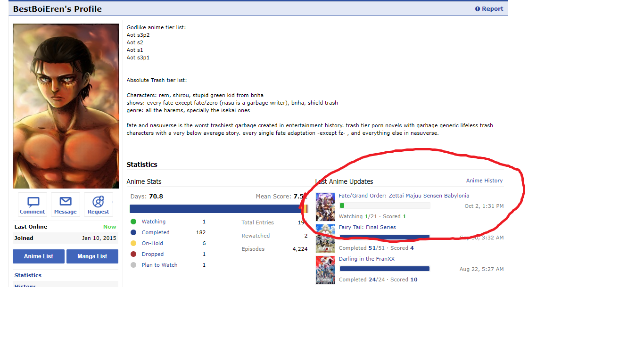Open the Manga List button

tap(92, 256)
